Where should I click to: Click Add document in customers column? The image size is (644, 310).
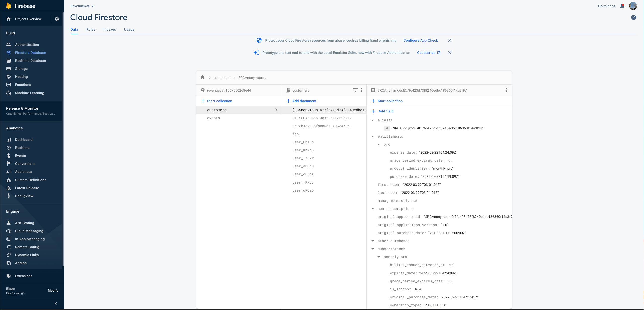pos(301,101)
